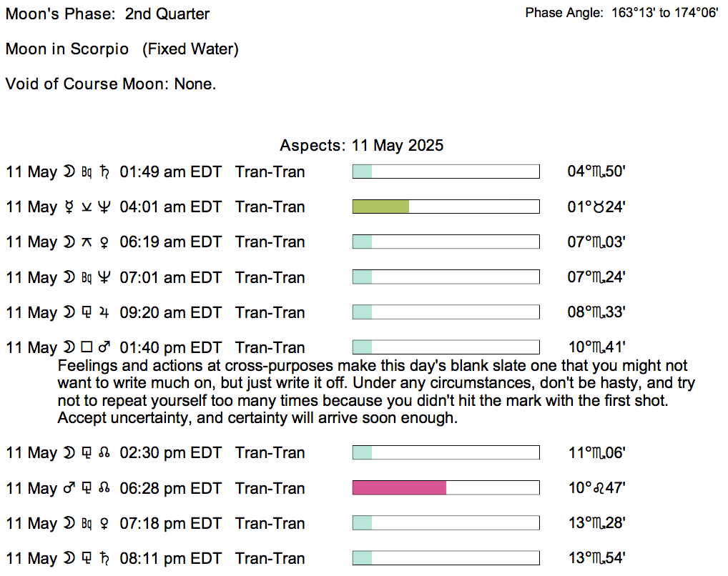
Task: Click the Saturn glyph in the 08:11 pm row
Action: (x=104, y=559)
